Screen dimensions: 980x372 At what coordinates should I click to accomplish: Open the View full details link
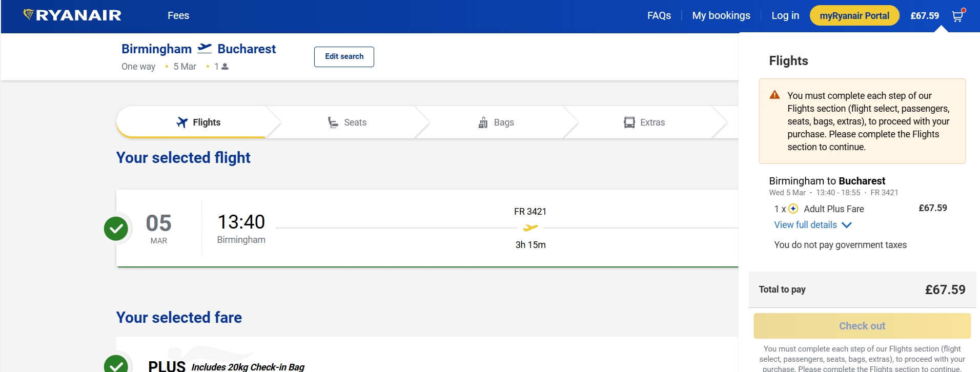pos(805,225)
